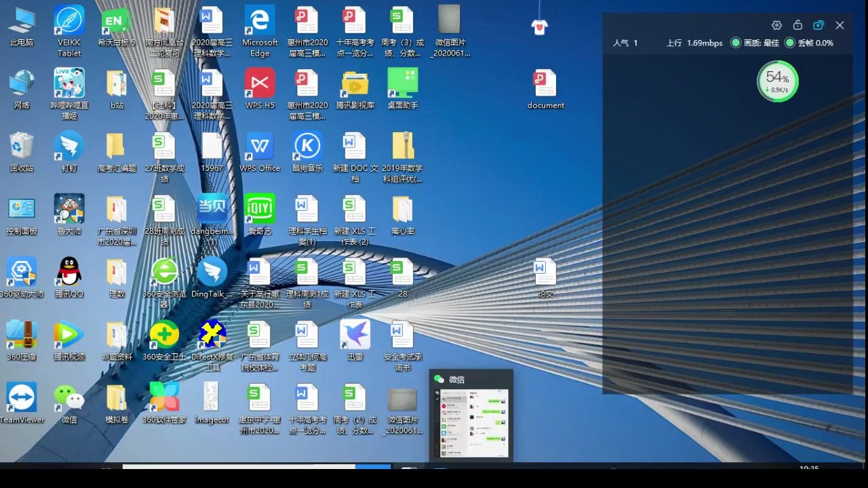This screenshot has width=868, height=488.
Task: Launch 腾讯视频 shortcut
Action: click(69, 340)
